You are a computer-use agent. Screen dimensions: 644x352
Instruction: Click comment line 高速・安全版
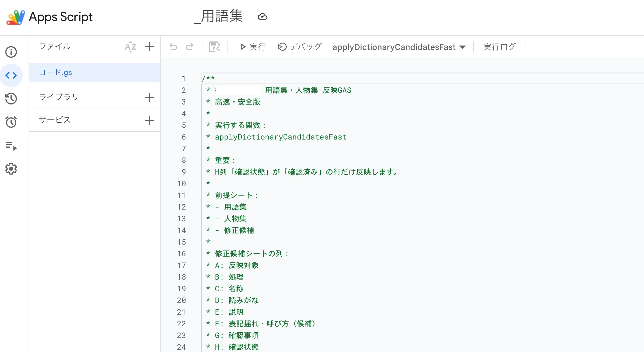tap(237, 102)
